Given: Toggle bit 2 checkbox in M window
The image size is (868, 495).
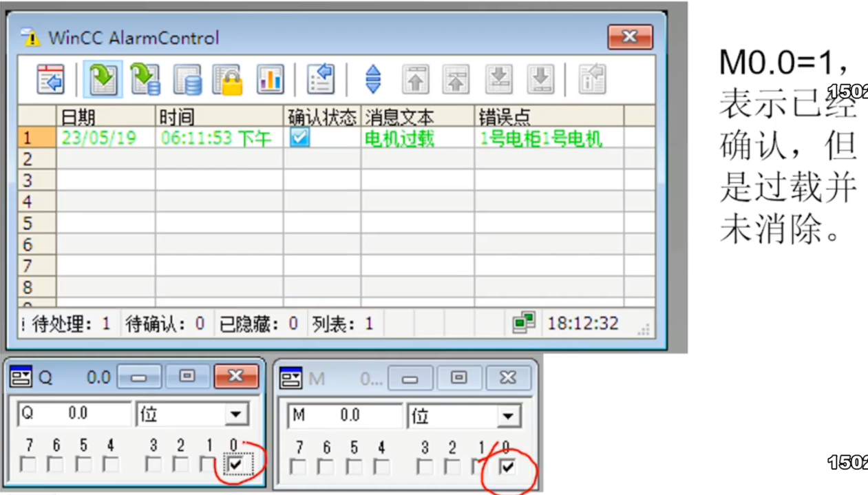Looking at the screenshot, I should 452,467.
